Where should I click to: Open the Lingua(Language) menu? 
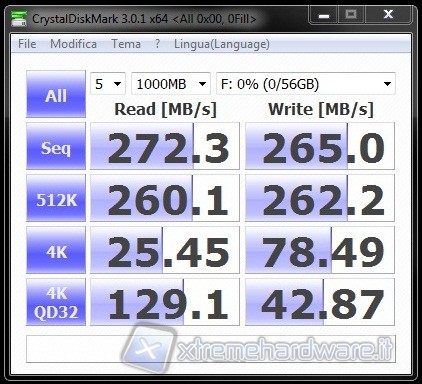click(222, 44)
